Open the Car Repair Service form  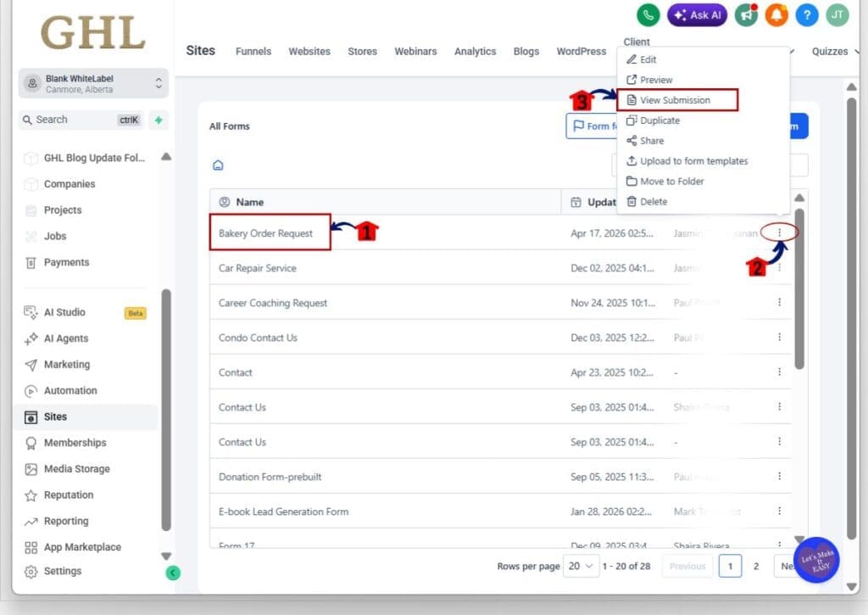[x=258, y=268]
